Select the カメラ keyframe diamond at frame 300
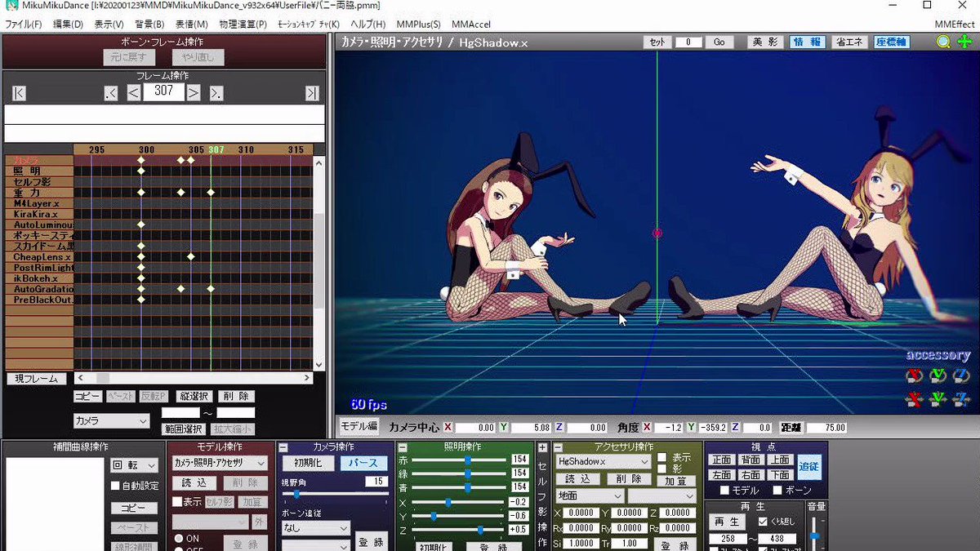The width and height of the screenshot is (980, 551). pos(141,160)
